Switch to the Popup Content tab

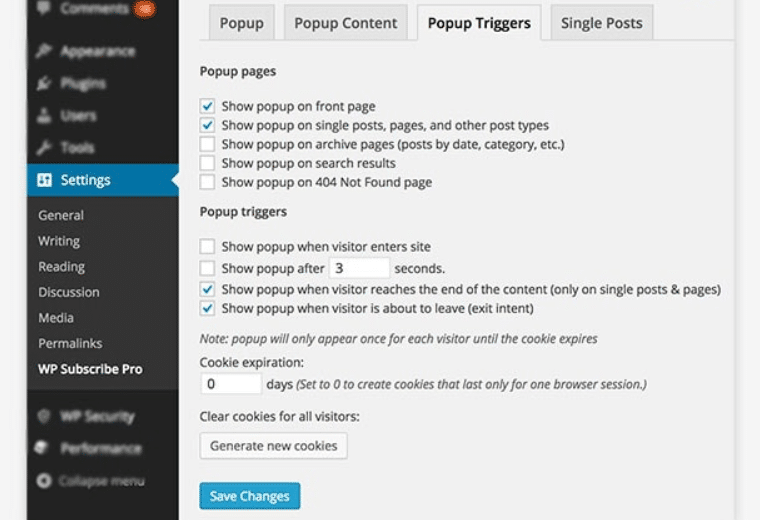[345, 23]
